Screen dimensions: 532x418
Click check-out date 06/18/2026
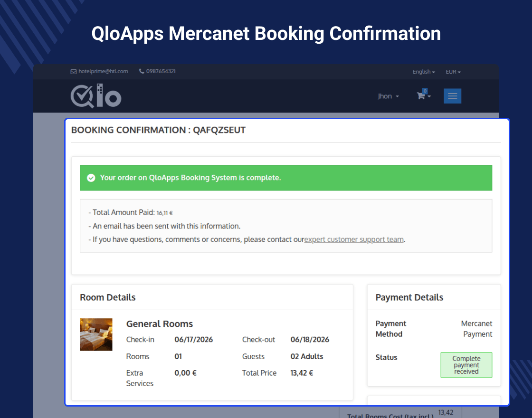point(310,340)
